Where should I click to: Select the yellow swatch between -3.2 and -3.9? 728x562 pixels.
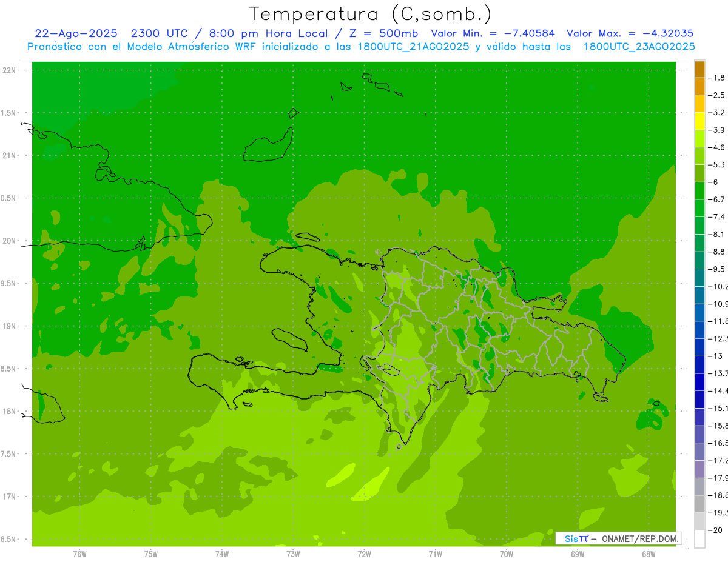click(699, 121)
